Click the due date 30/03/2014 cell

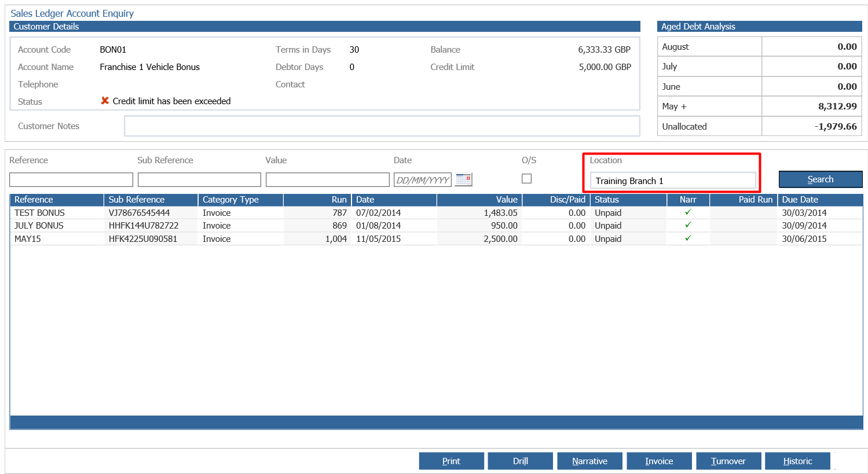[x=820, y=213]
